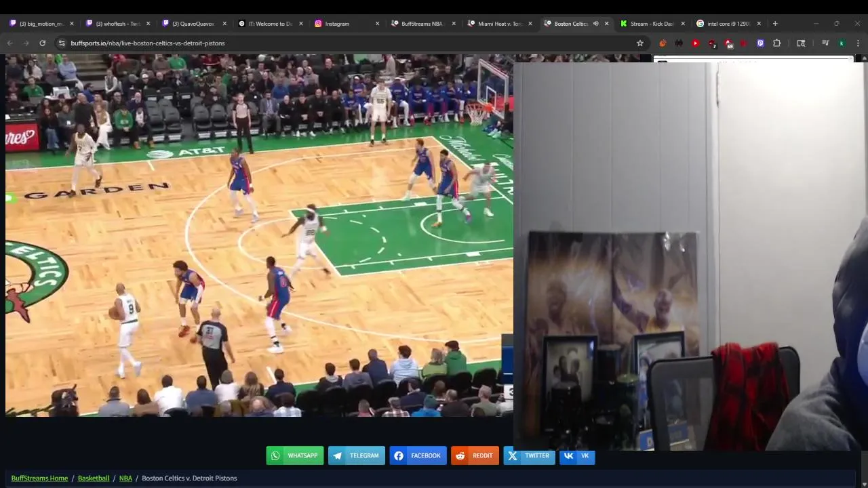Open the BuffStreams Home breadcrumb link
This screenshot has width=868, height=488.
(39, 478)
